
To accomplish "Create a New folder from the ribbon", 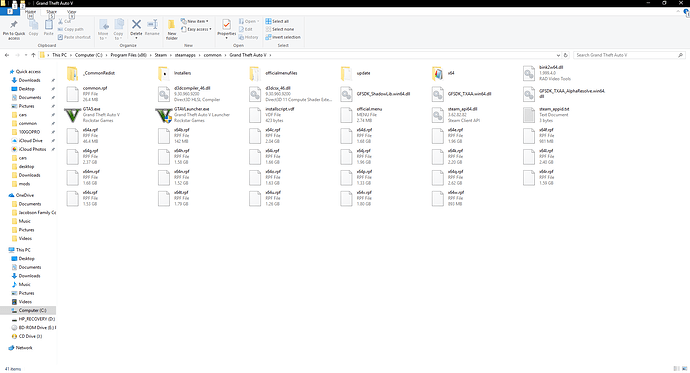I will tap(172, 29).
